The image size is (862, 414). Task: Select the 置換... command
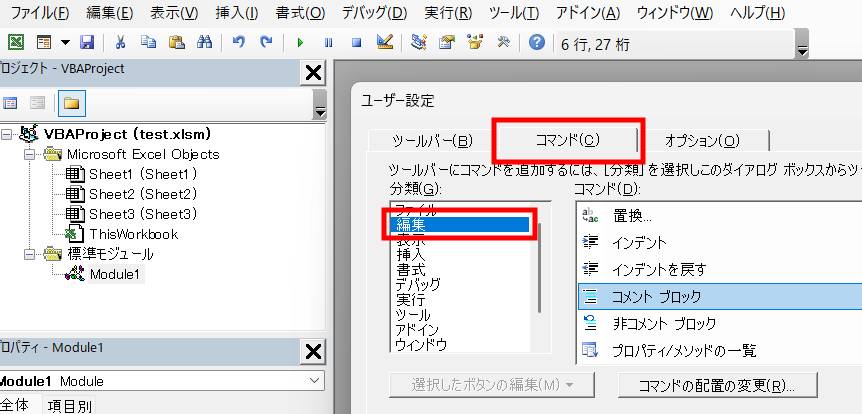[x=720, y=216]
